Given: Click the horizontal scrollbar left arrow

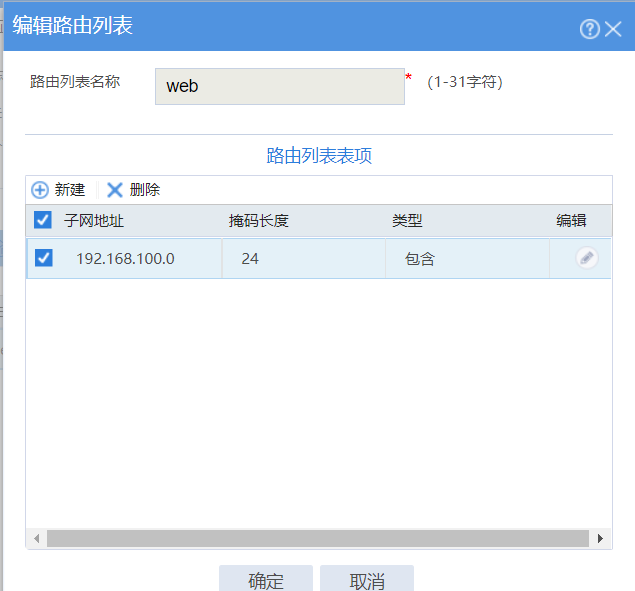Looking at the screenshot, I should [37, 538].
